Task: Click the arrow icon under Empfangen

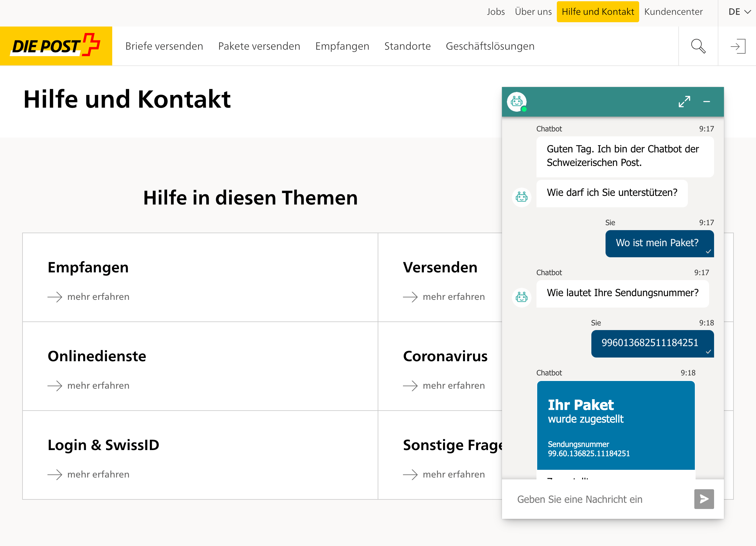Action: pos(54,296)
